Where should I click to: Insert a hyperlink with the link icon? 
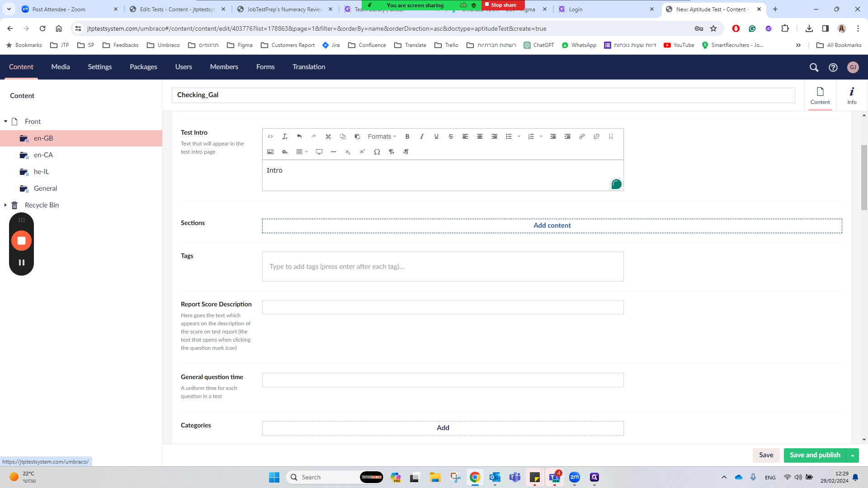click(582, 136)
